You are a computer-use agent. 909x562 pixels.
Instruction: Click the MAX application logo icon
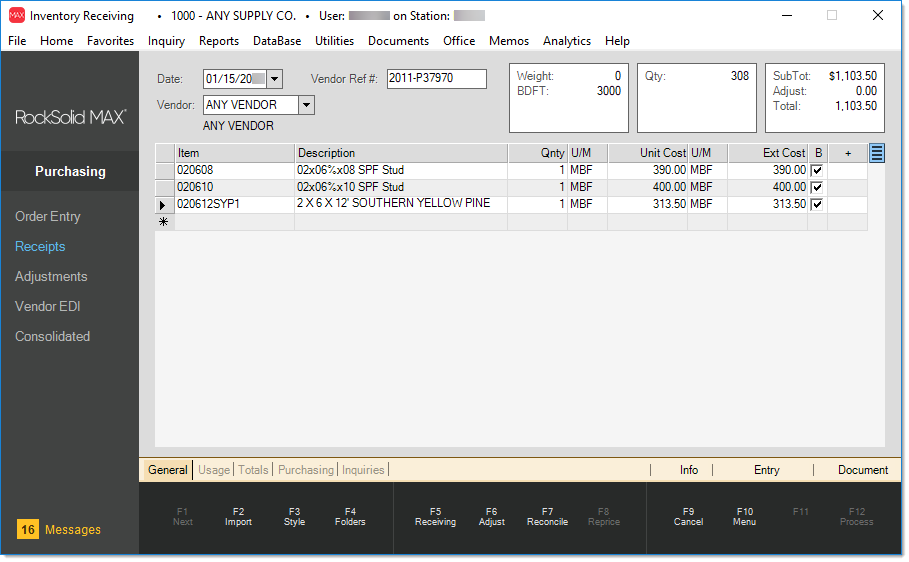(17, 16)
